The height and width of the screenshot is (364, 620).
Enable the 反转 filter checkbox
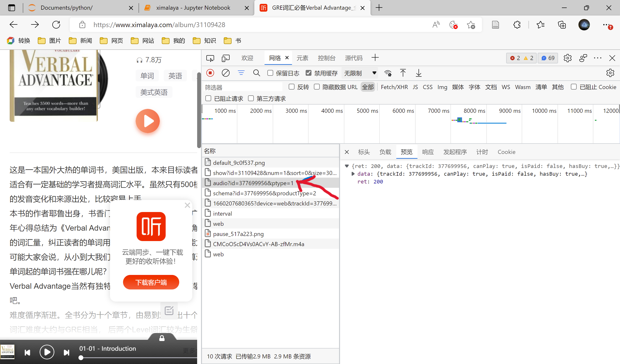[292, 87]
